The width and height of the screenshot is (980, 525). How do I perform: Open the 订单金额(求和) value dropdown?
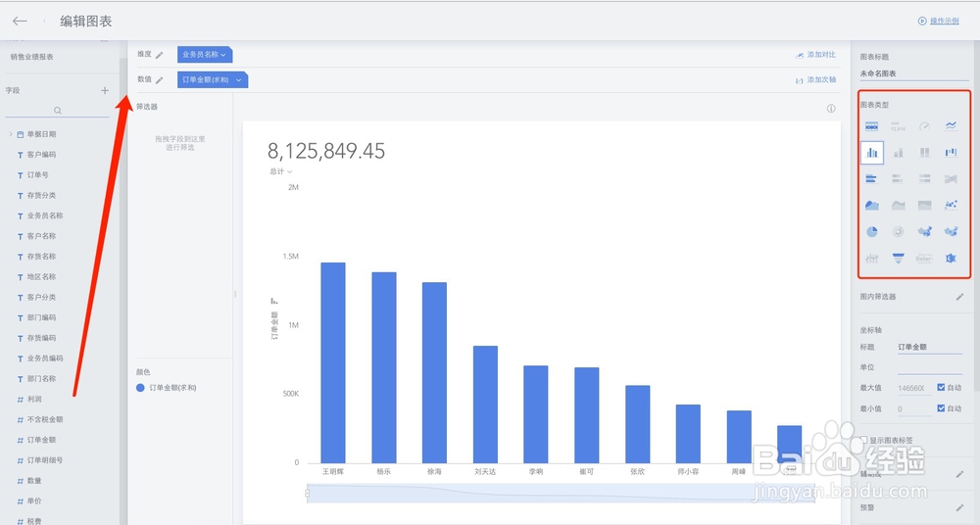[x=212, y=79]
